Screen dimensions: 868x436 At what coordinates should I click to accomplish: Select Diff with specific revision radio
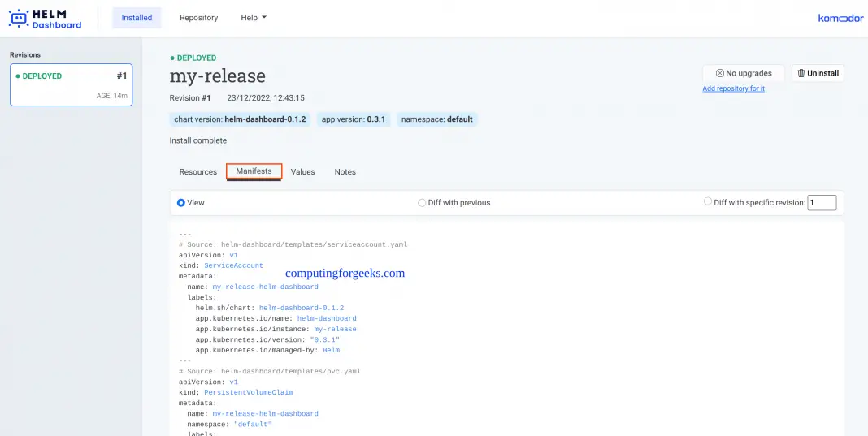[708, 202]
